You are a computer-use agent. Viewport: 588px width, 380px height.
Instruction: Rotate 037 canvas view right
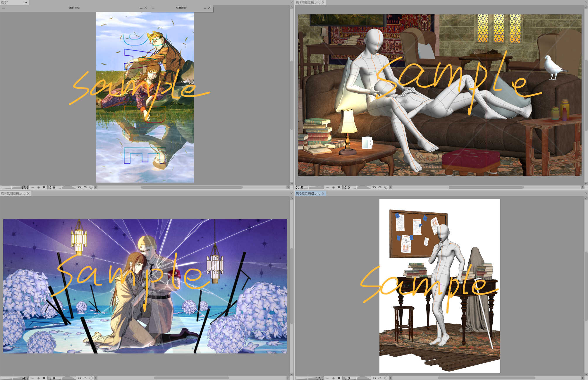point(380,187)
